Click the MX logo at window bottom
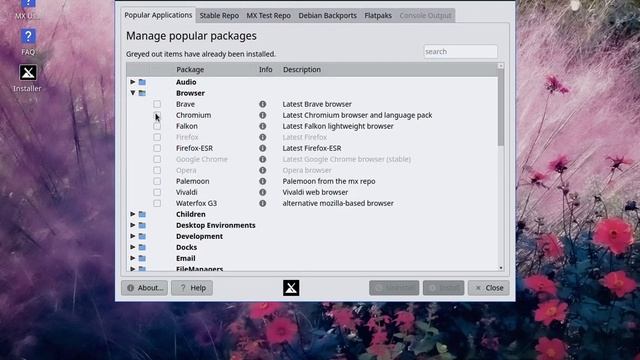640x360 pixels. pos(291,288)
